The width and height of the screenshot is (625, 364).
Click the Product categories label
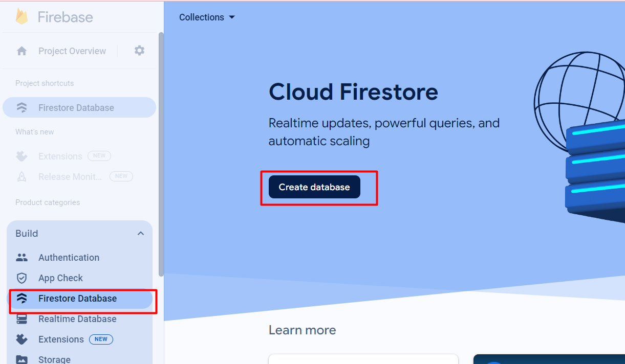pos(48,202)
